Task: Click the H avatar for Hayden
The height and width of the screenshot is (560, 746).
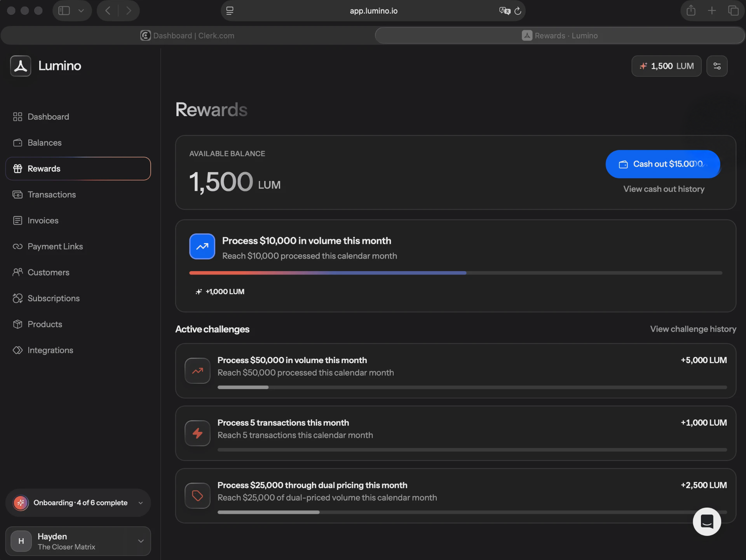Action: 21,541
